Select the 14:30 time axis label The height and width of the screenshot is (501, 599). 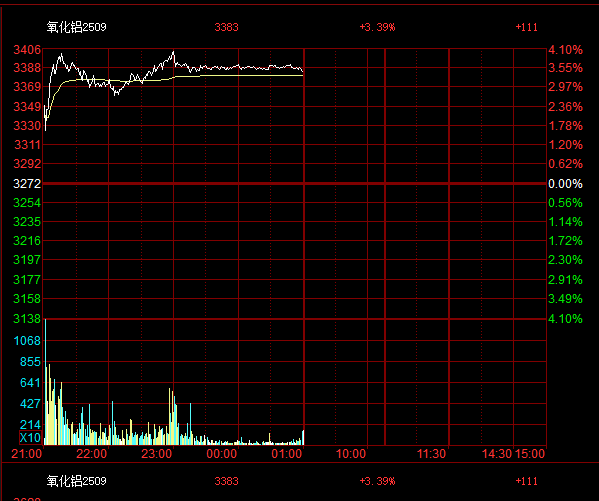click(497, 454)
